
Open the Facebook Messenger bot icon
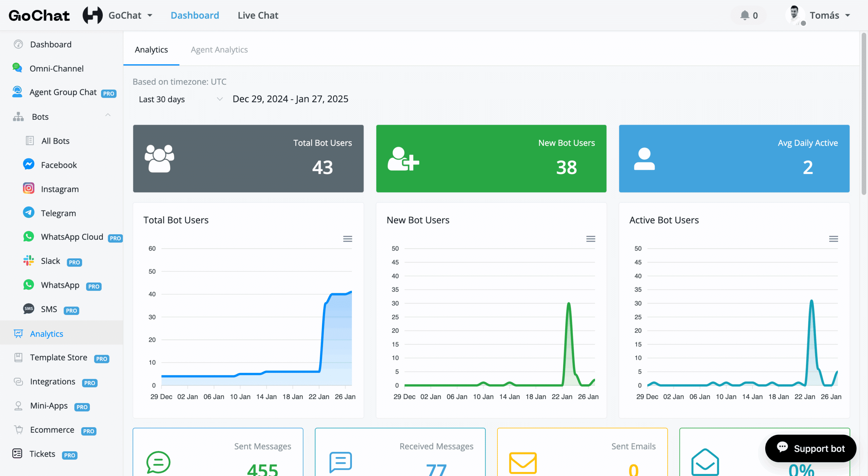28,164
